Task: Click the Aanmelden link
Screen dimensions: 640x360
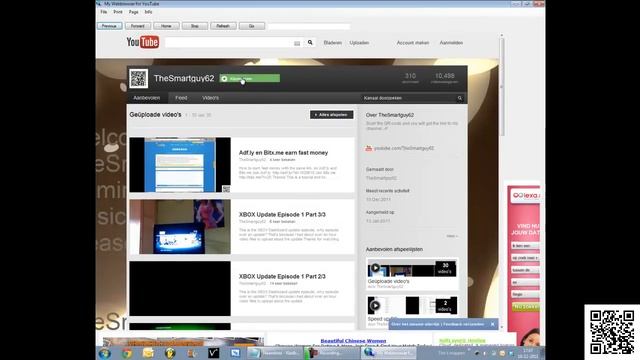Action: point(451,42)
